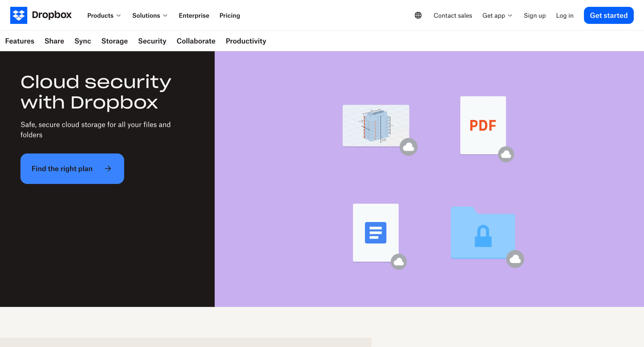Open the globe language selector
The width and height of the screenshot is (644, 347).
418,15
